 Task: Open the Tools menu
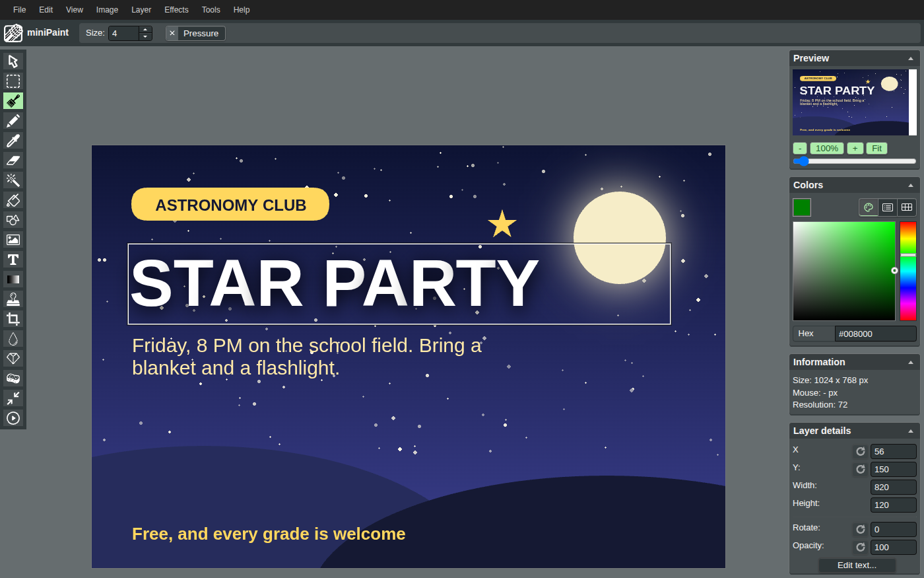coord(211,10)
